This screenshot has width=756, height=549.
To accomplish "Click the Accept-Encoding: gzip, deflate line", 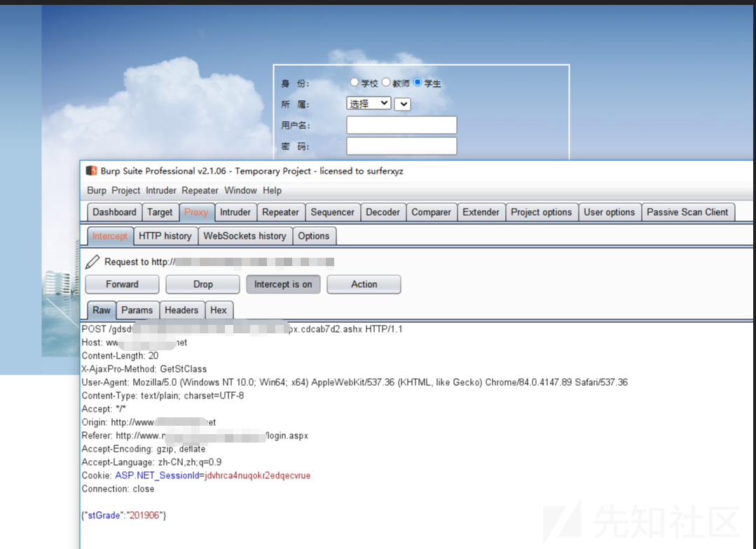I will pyautogui.click(x=143, y=449).
